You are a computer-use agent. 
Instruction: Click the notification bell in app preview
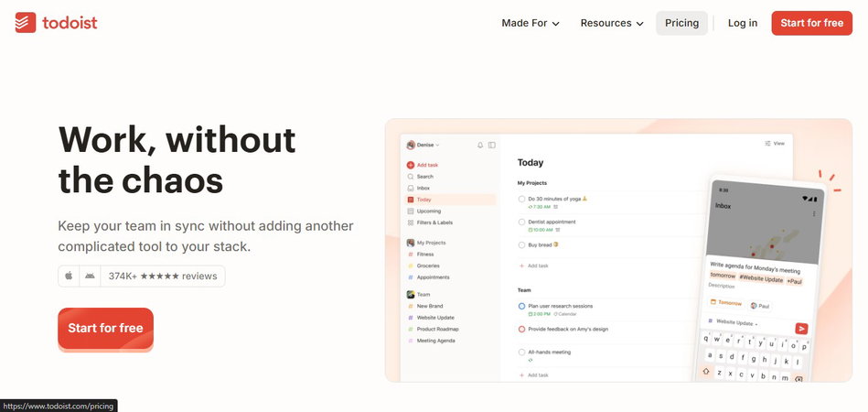click(x=480, y=145)
